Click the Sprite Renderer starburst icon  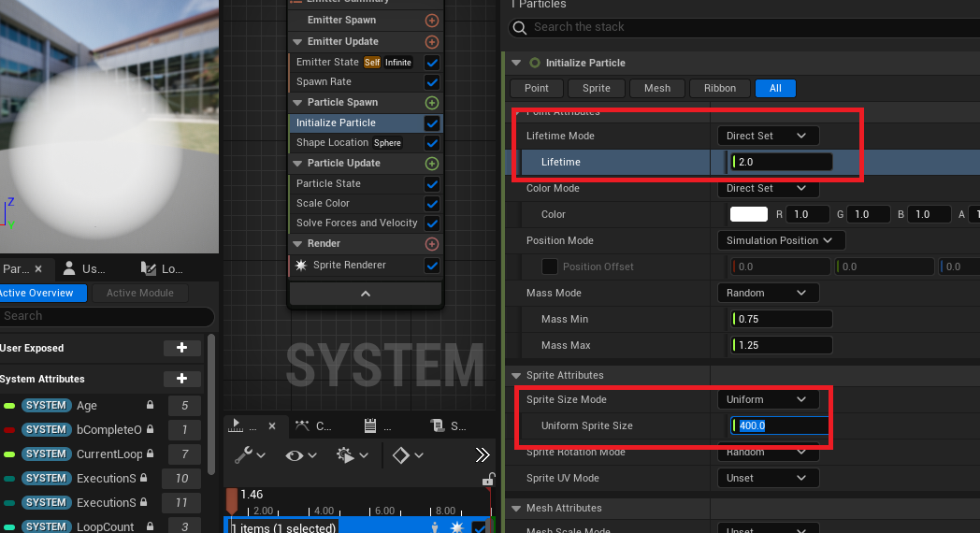click(x=300, y=266)
